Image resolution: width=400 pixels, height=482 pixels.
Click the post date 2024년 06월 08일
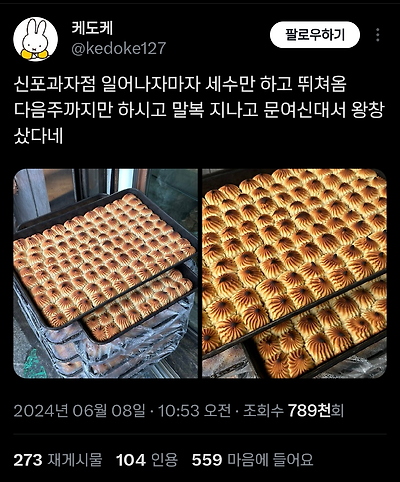coord(79,411)
